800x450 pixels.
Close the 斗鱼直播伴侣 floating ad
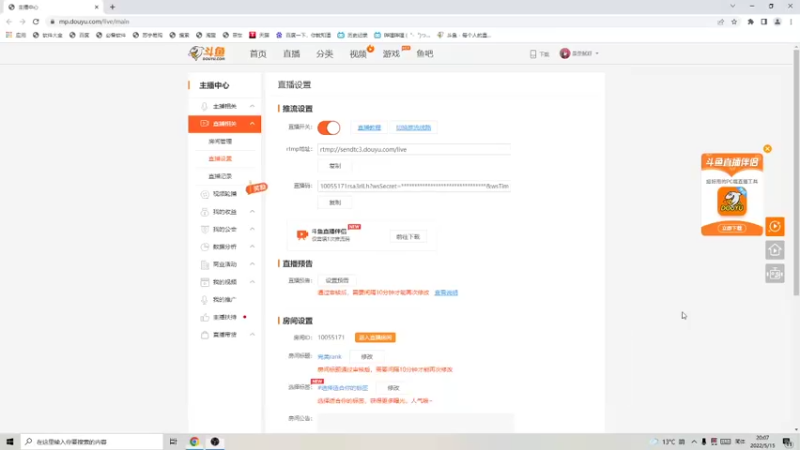tap(767, 149)
